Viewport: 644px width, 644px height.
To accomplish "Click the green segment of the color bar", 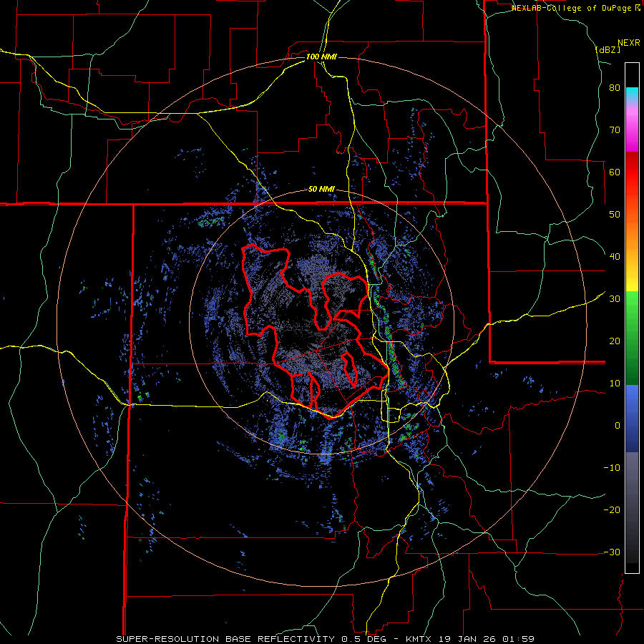I will click(x=632, y=338).
